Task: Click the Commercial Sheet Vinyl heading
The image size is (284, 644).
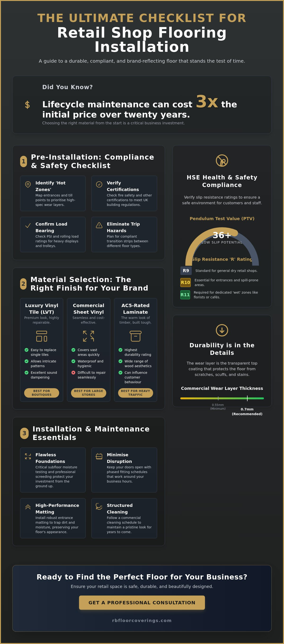Action: [x=89, y=309]
